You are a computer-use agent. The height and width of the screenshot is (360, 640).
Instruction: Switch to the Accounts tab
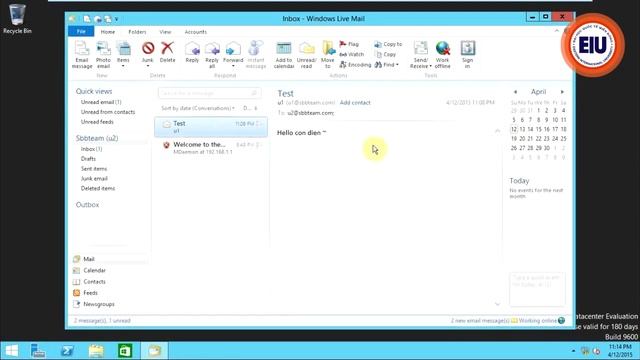pyautogui.click(x=196, y=31)
